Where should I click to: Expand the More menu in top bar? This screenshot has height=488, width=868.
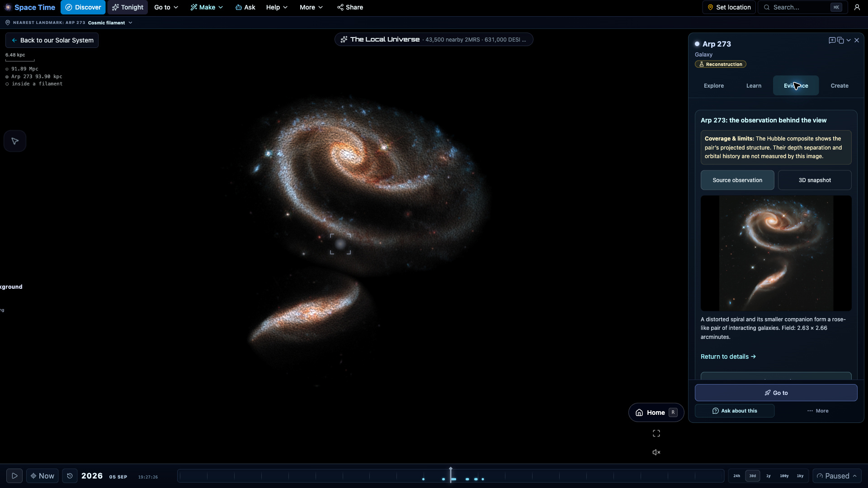pyautogui.click(x=311, y=7)
